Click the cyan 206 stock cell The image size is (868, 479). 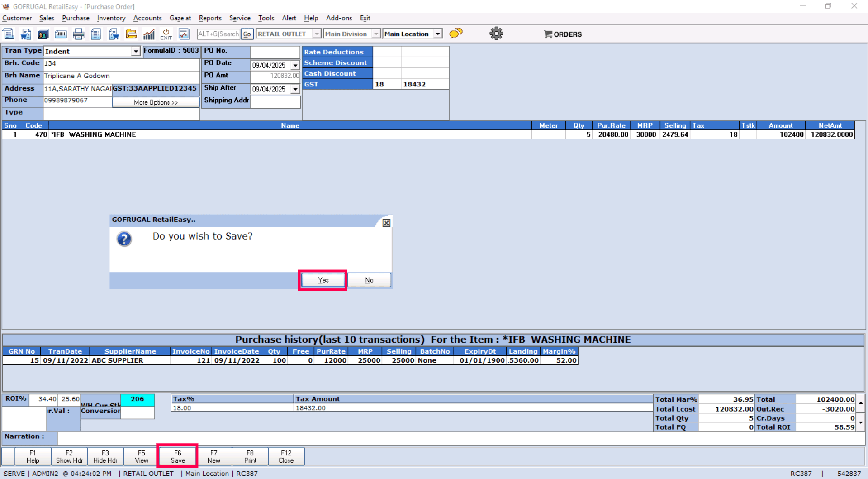point(138,399)
